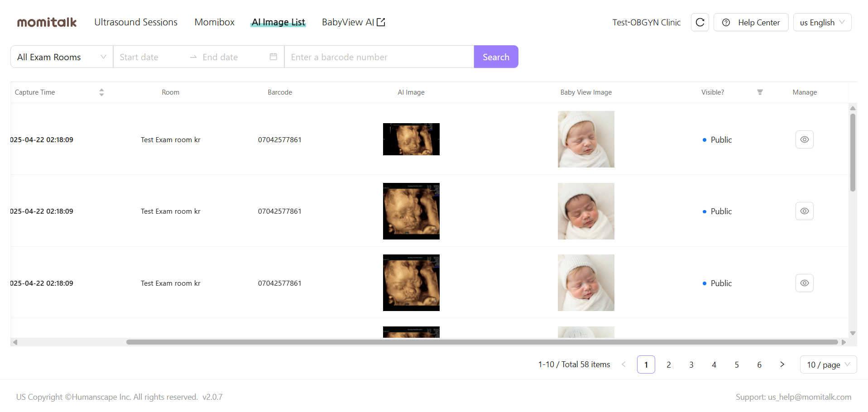The image size is (868, 412).
Task: Click the arrow between Start date and End date
Action: [x=193, y=57]
